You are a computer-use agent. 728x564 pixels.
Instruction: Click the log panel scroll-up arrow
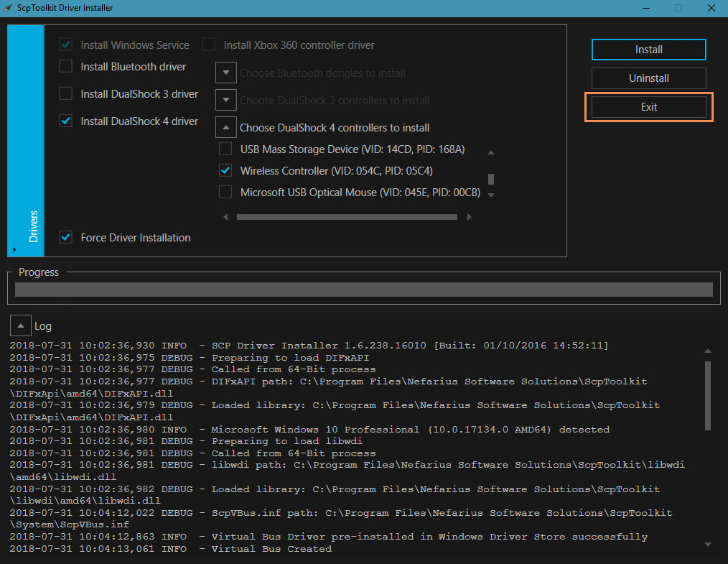(x=708, y=351)
